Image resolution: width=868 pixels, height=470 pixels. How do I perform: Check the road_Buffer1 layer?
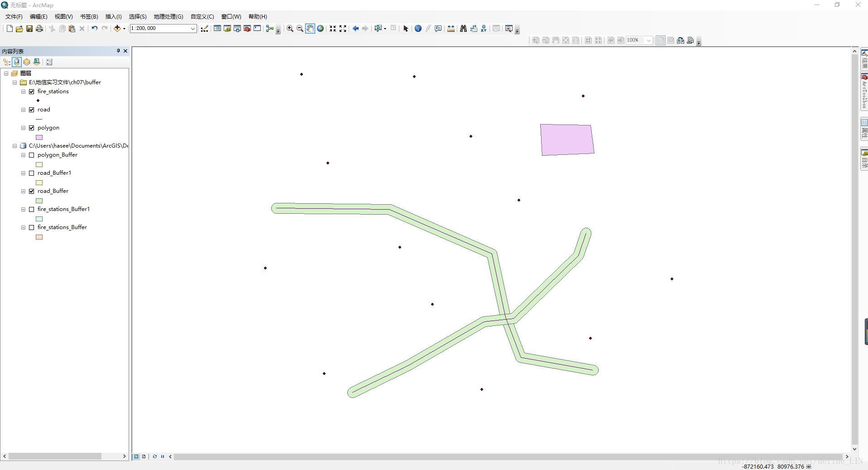point(32,173)
